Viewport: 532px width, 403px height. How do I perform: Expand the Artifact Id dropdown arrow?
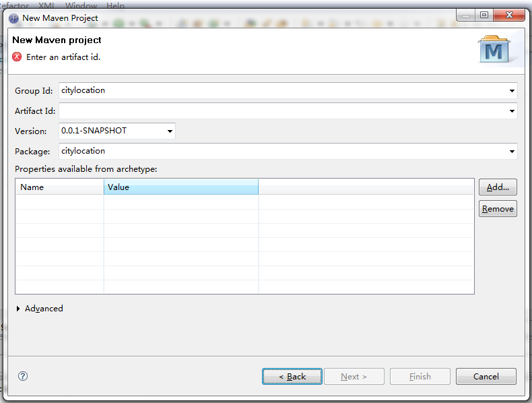(x=512, y=111)
